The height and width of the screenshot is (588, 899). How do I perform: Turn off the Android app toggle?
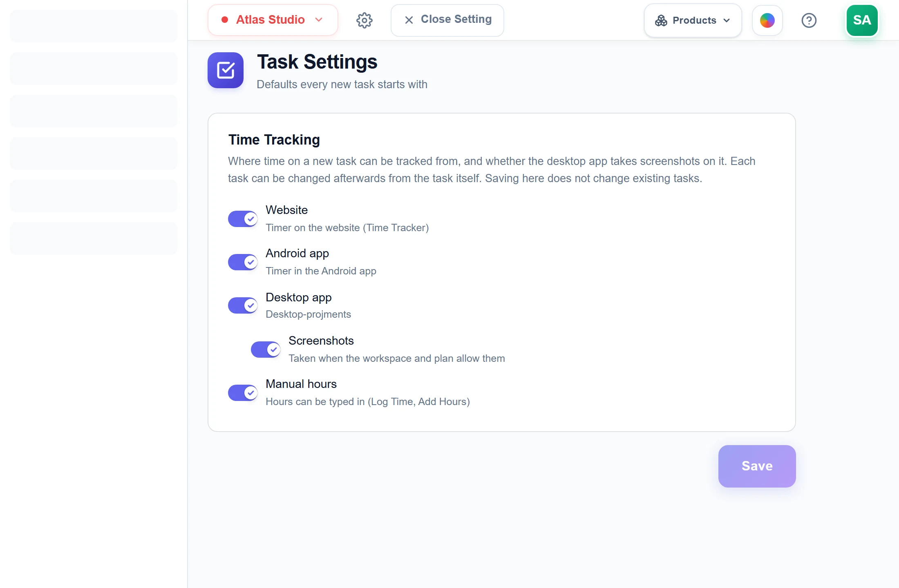pyautogui.click(x=243, y=262)
